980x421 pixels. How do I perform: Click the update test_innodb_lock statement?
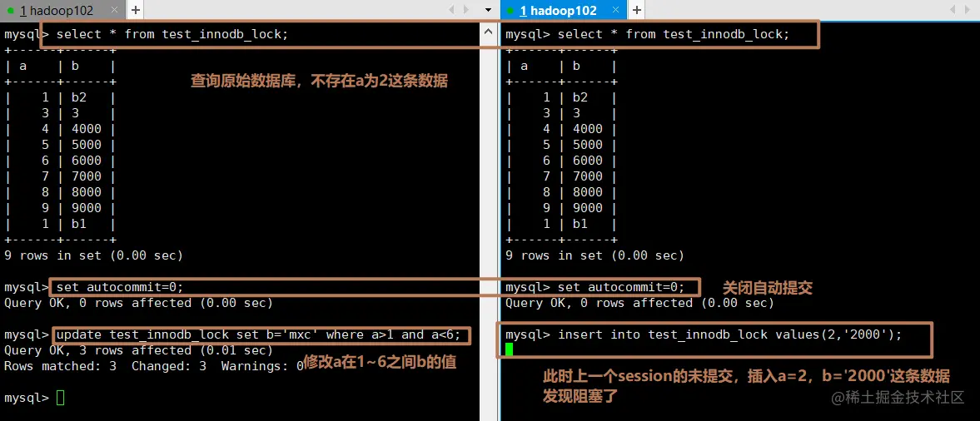tap(259, 334)
